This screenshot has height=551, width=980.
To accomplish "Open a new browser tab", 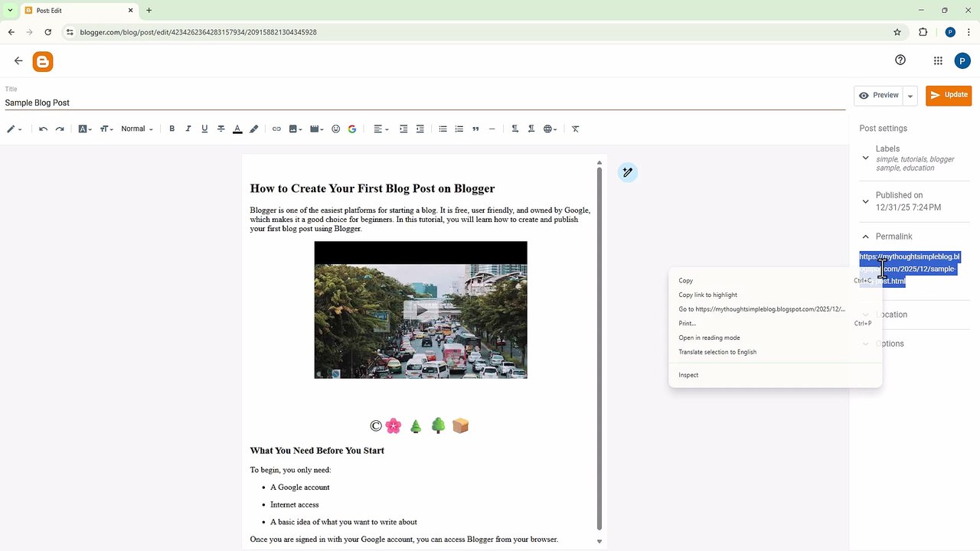I will 149,11.
